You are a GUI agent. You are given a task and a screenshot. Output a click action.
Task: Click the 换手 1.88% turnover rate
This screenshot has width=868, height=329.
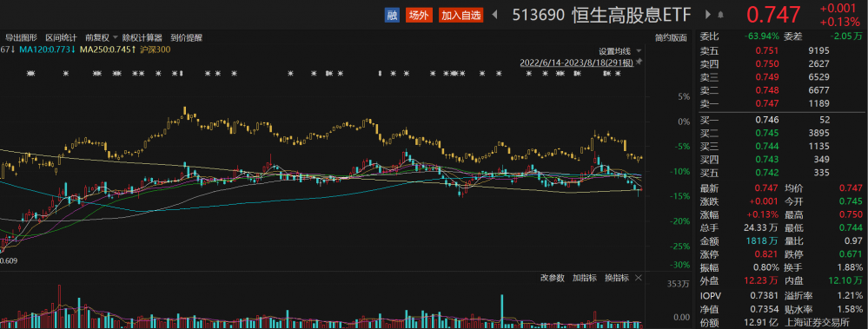click(849, 268)
